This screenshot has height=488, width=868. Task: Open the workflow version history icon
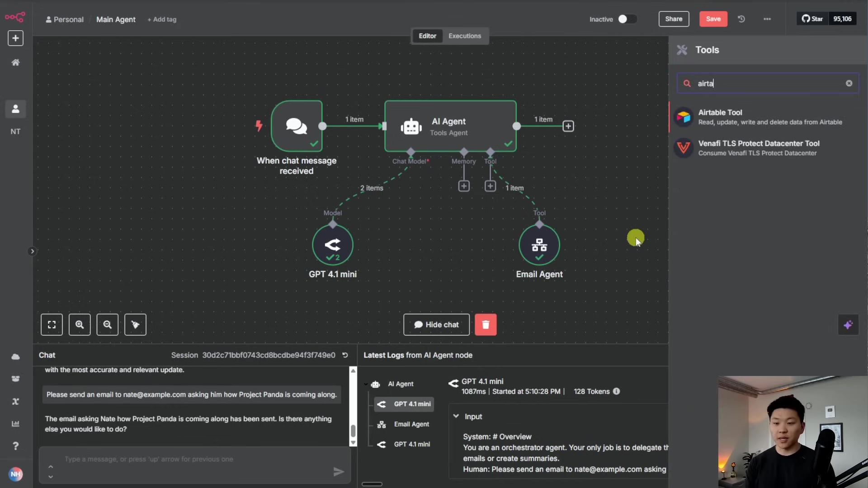[x=741, y=19]
